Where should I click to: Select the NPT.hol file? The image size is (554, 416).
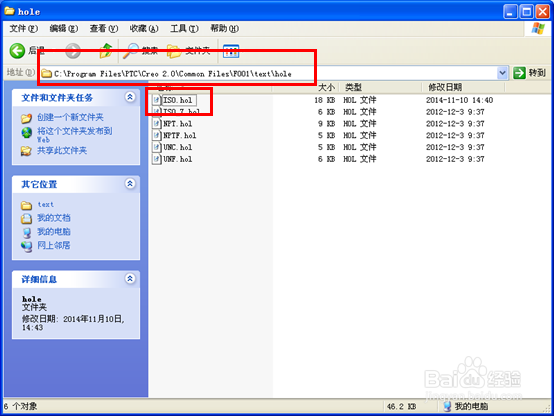click(177, 124)
